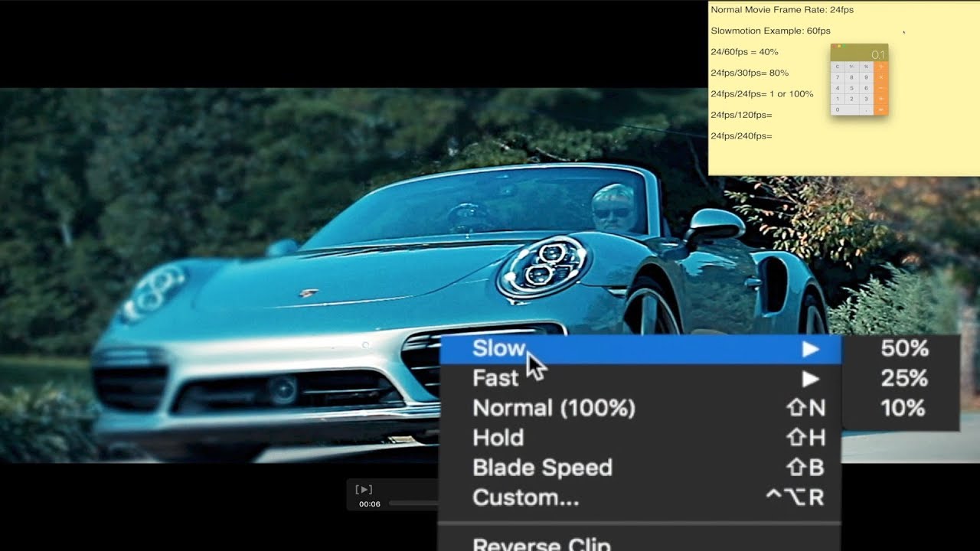Viewport: 980px width, 551px height.
Task: Click the percent key in Calculator
Action: tap(867, 67)
